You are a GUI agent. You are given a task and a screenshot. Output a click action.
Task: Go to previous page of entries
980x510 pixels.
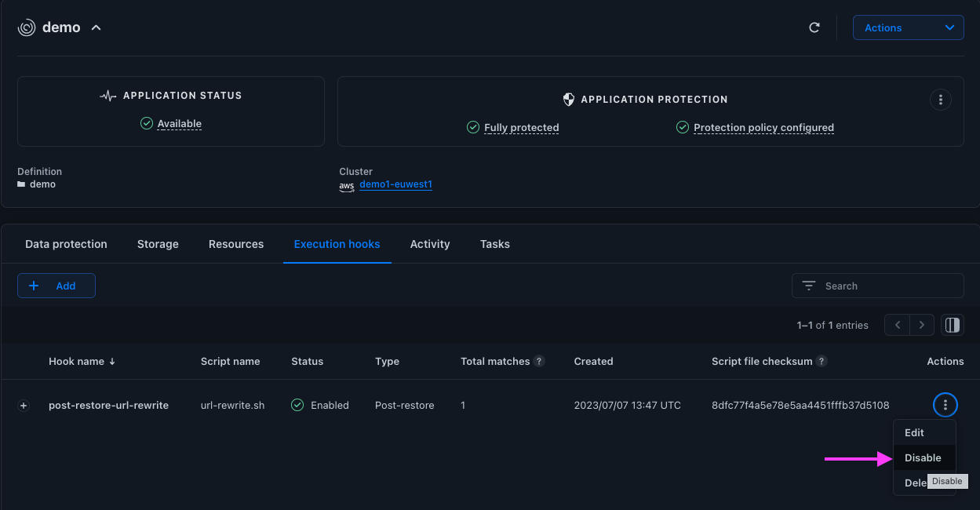click(x=898, y=325)
